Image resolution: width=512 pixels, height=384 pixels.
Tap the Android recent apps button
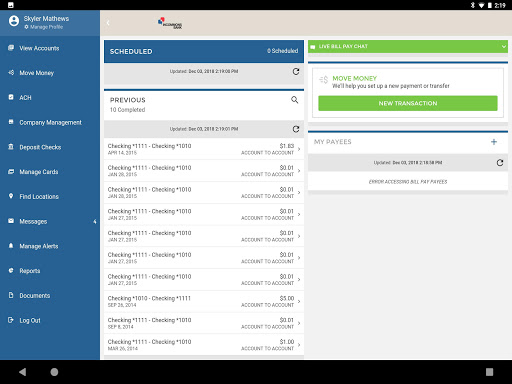click(x=489, y=372)
